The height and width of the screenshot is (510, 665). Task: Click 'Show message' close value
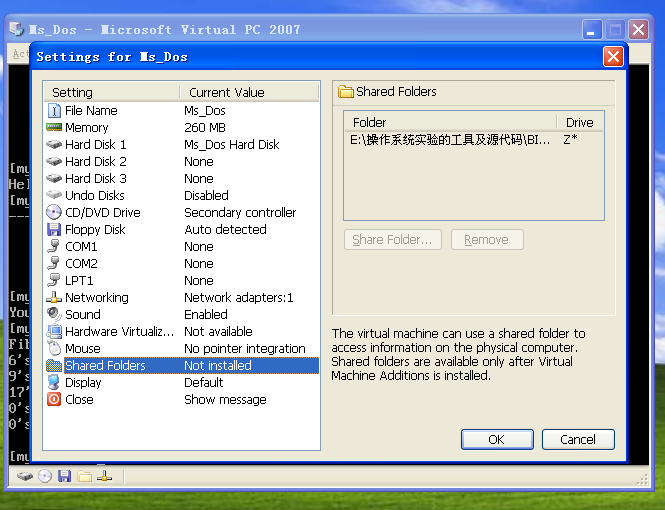click(225, 399)
